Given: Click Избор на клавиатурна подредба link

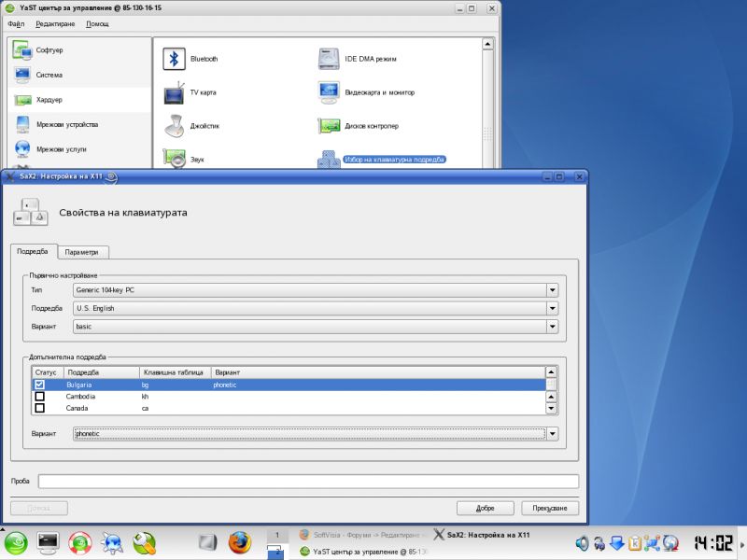Looking at the screenshot, I should click(x=394, y=160).
